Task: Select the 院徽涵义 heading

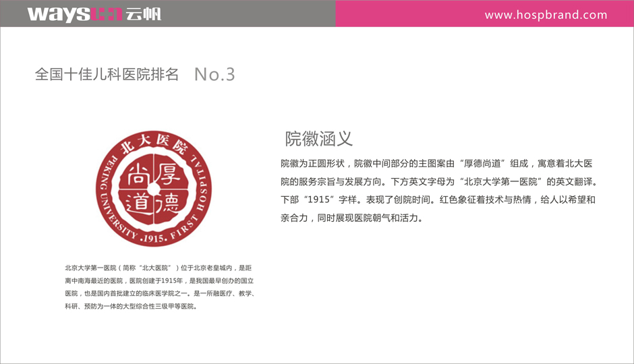Action: (x=318, y=139)
